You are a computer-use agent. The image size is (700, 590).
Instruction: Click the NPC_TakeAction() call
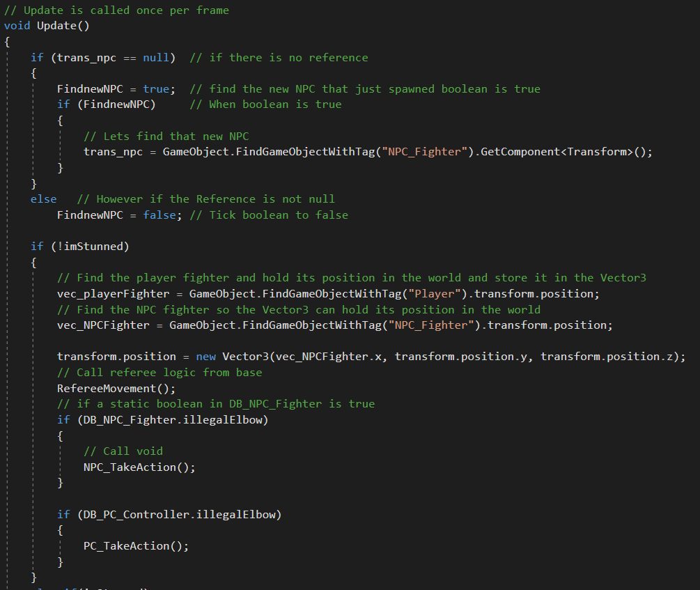pyautogui.click(x=139, y=467)
